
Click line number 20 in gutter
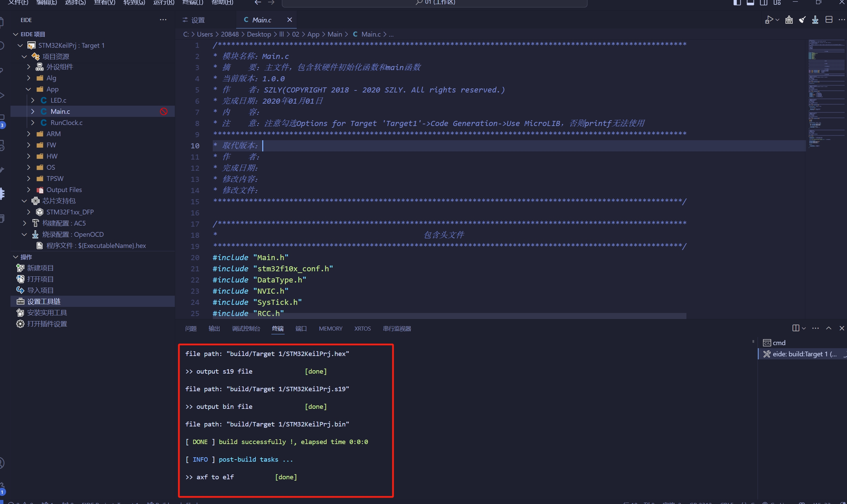pyautogui.click(x=195, y=257)
